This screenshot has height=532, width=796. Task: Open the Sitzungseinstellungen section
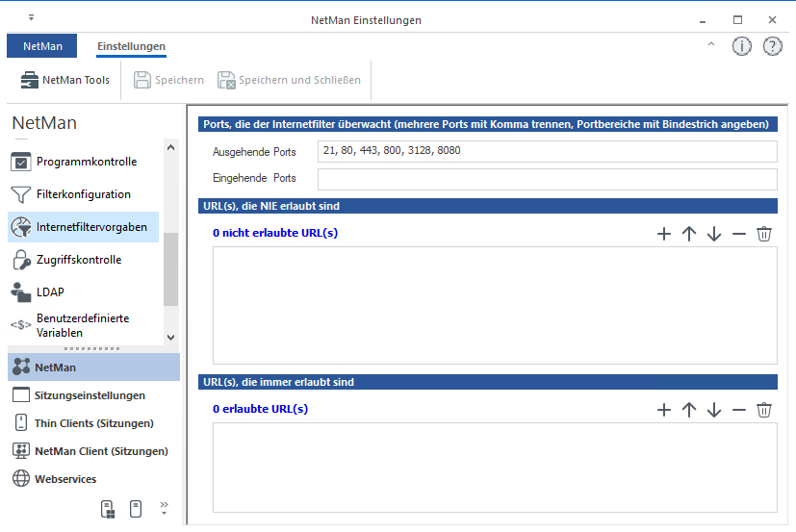90,395
